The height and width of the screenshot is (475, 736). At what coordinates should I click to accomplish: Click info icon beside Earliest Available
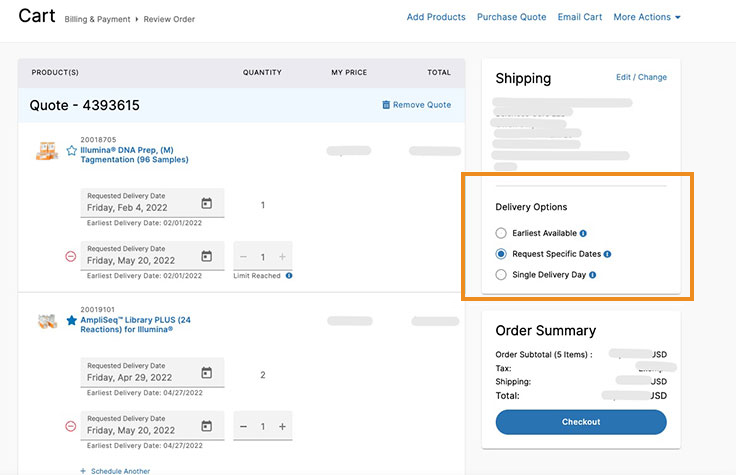coord(583,233)
